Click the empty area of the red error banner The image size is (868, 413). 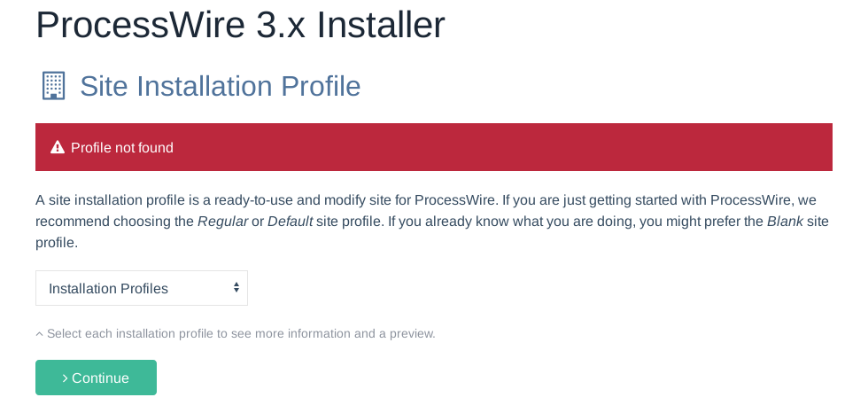tap(498, 147)
